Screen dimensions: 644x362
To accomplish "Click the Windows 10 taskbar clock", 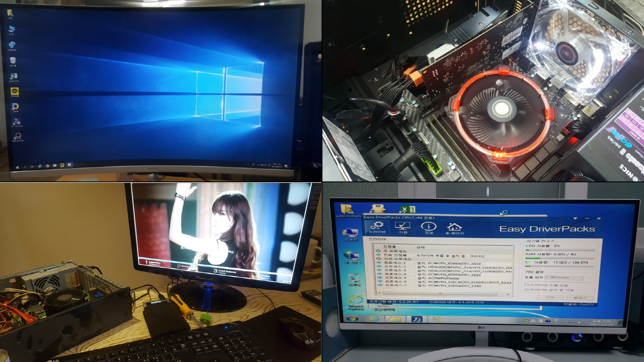I will pos(276,165).
